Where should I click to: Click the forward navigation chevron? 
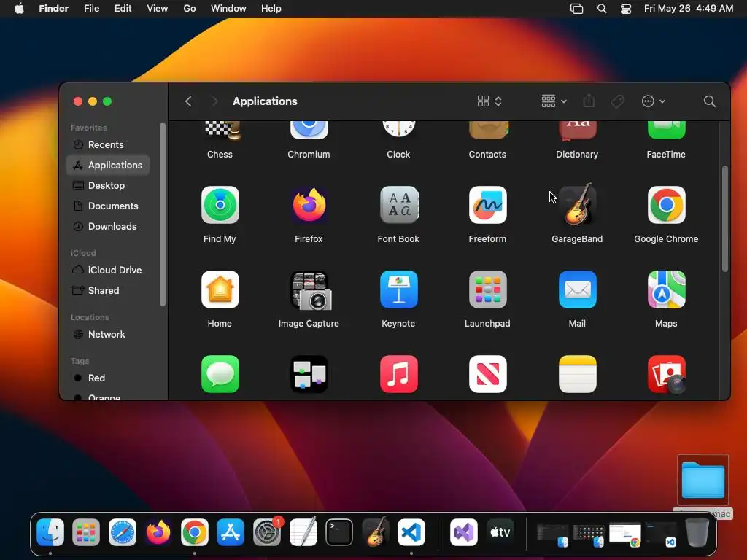215,101
